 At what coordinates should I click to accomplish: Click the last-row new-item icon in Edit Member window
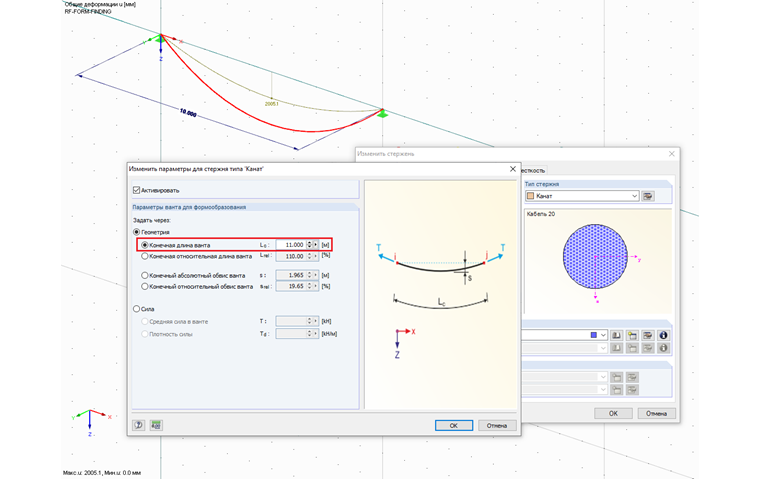click(617, 390)
